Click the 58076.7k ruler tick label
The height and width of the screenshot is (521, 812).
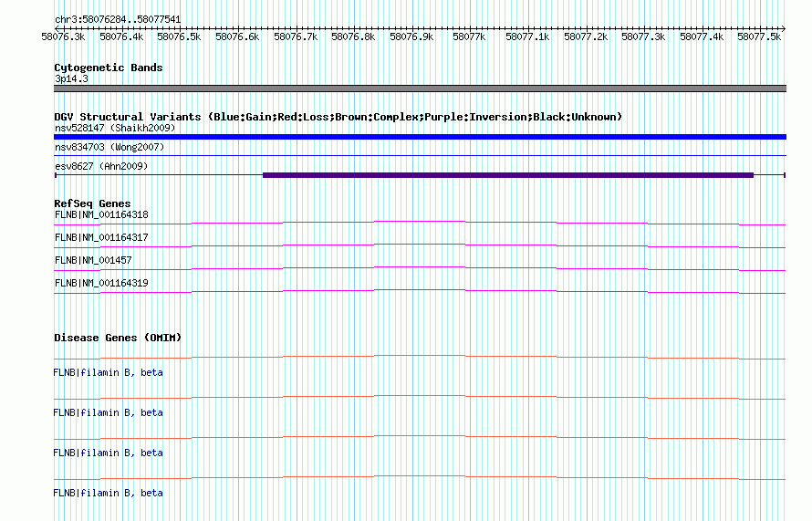(x=296, y=36)
